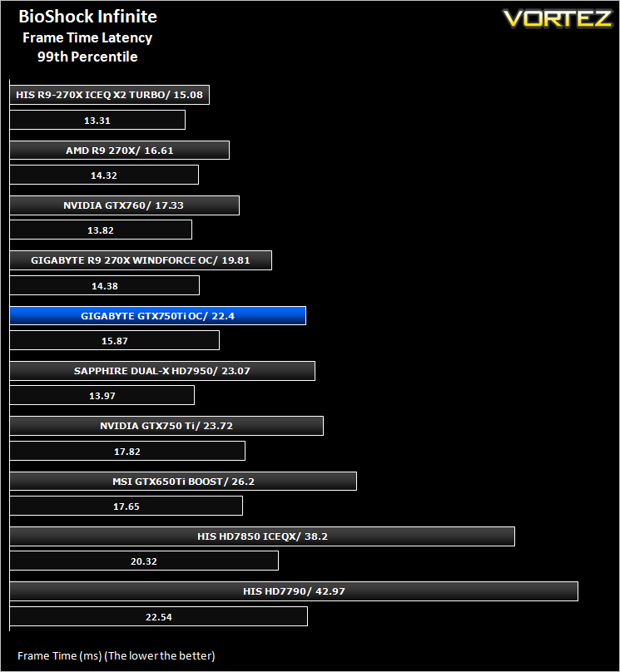Click the Frame Time Latency subtitle
Screen dimensions: 620x672
(87, 37)
